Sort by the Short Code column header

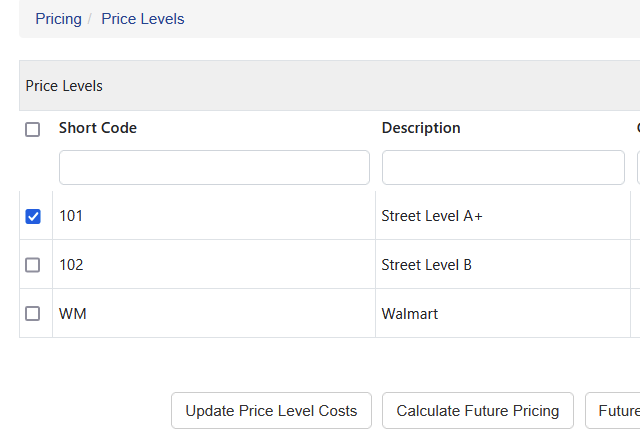pos(98,128)
